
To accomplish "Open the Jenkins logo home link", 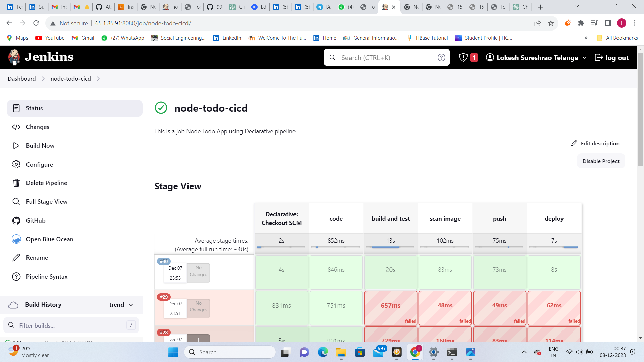I will pyautogui.click(x=41, y=57).
